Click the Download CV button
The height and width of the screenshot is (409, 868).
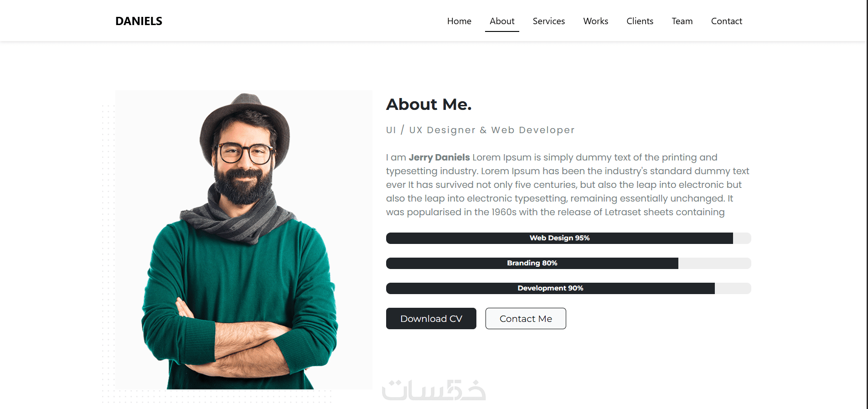[431, 318]
